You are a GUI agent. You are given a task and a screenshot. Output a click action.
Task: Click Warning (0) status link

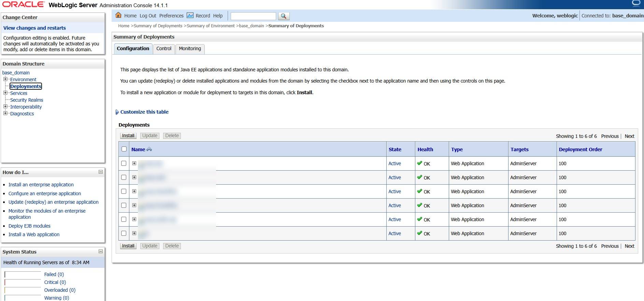[57, 298]
